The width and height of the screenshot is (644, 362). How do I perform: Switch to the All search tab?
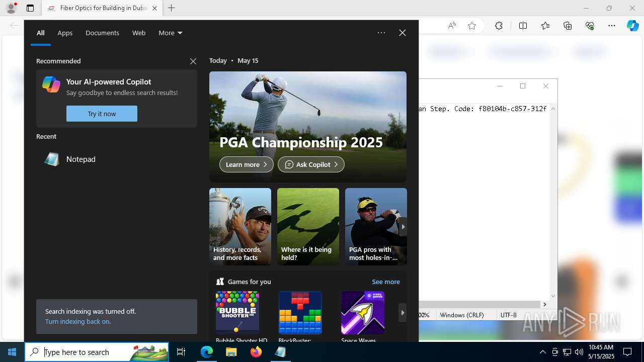coord(41,33)
